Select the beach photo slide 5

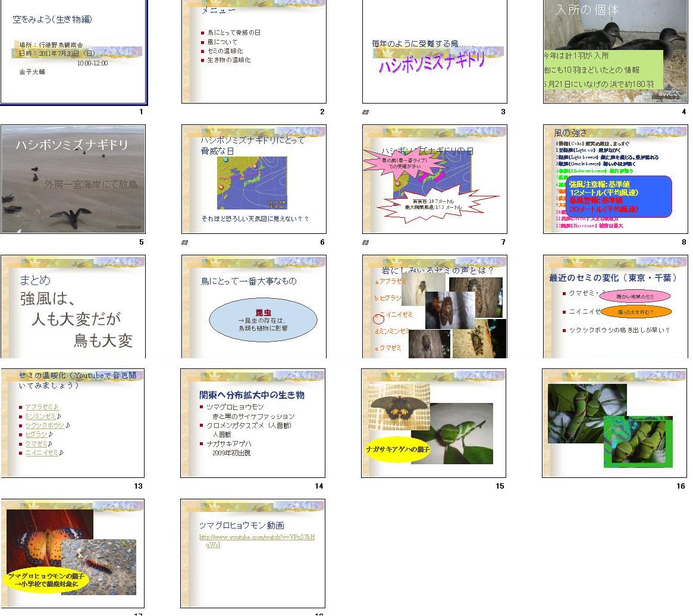pyautogui.click(x=73, y=179)
